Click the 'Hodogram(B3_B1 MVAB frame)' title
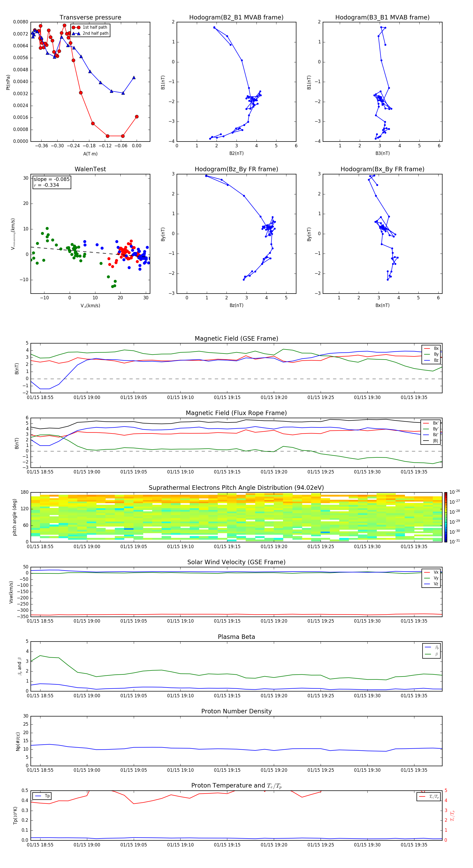The height and width of the screenshot is (868, 473). point(382,18)
